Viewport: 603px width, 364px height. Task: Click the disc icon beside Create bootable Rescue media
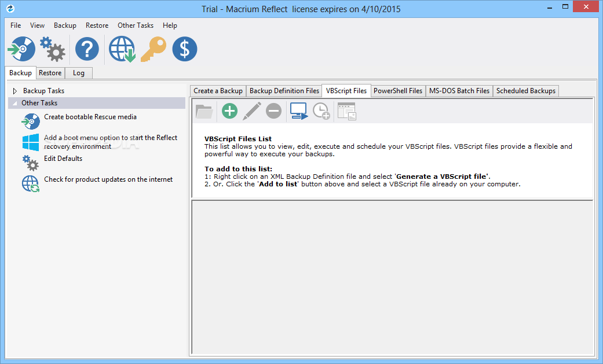click(31, 121)
